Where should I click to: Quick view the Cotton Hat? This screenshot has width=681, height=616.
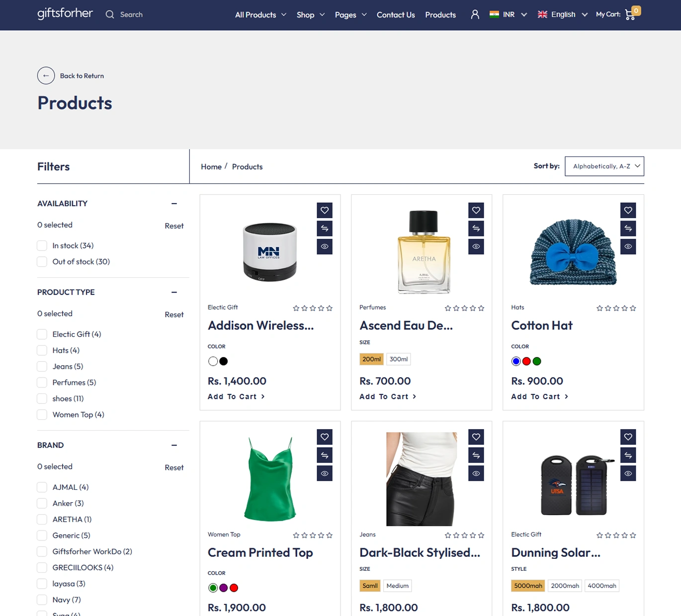[x=628, y=246]
